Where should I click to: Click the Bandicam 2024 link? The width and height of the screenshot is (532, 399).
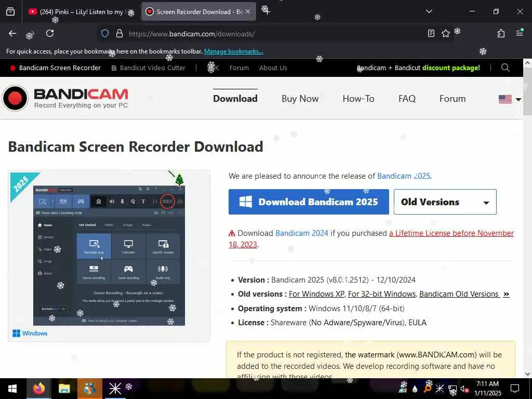click(302, 233)
